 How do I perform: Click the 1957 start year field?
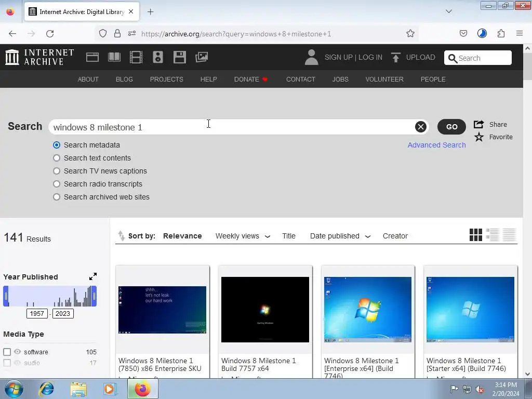tap(37, 313)
